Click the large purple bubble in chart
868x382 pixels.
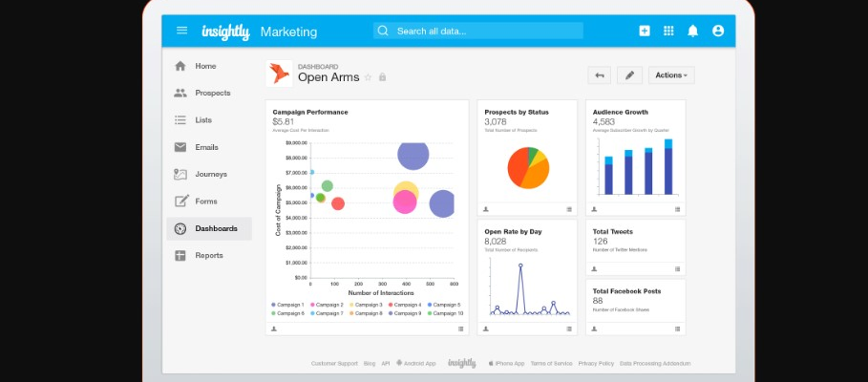(413, 155)
